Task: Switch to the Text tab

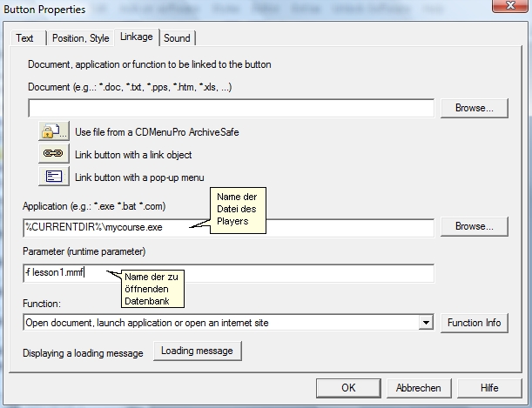Action: [x=25, y=38]
